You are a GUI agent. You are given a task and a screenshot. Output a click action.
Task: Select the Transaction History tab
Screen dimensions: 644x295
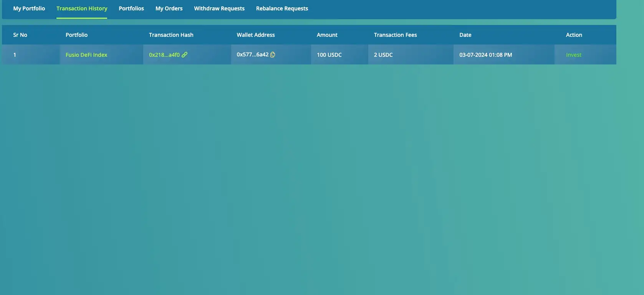tap(82, 8)
